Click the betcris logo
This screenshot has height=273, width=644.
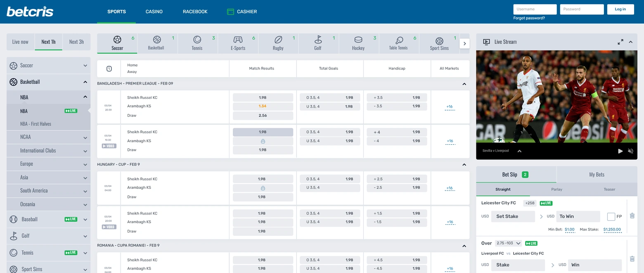[x=30, y=11]
